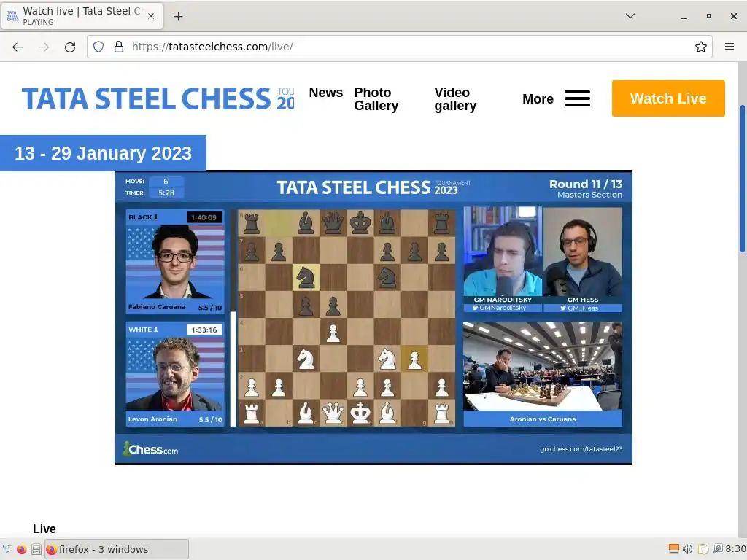
Task: Open the tracking protection shield icon
Action: tap(98, 47)
